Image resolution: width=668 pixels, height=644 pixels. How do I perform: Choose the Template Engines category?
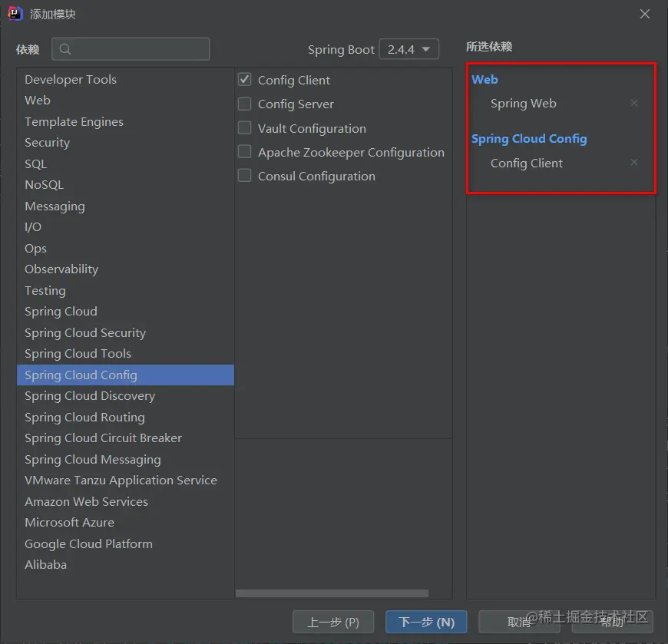tap(125, 122)
